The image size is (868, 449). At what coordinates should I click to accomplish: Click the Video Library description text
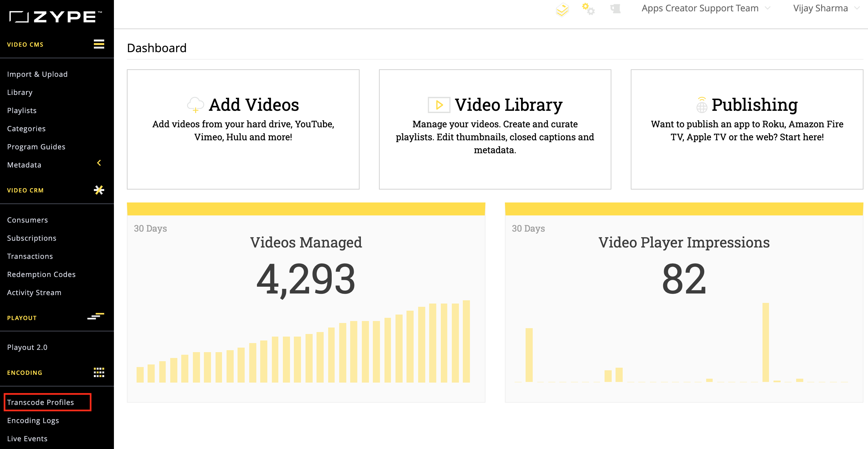click(495, 137)
